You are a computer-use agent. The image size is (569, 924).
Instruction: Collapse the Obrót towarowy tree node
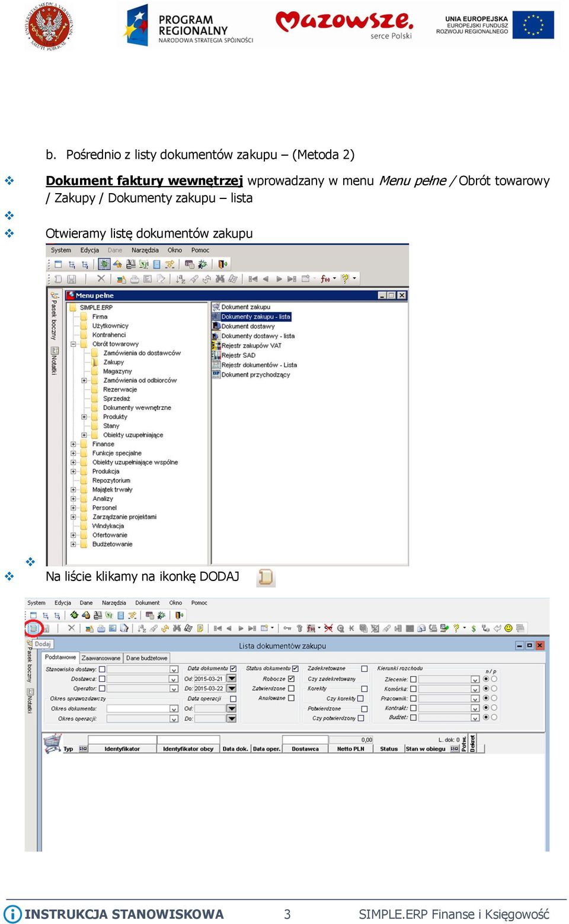73,344
